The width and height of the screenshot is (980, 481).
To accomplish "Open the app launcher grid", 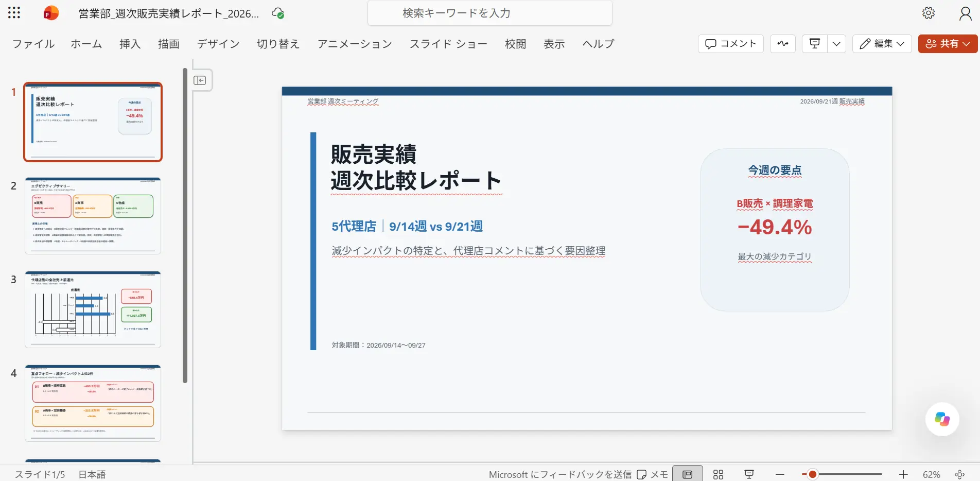I will 14,13.
